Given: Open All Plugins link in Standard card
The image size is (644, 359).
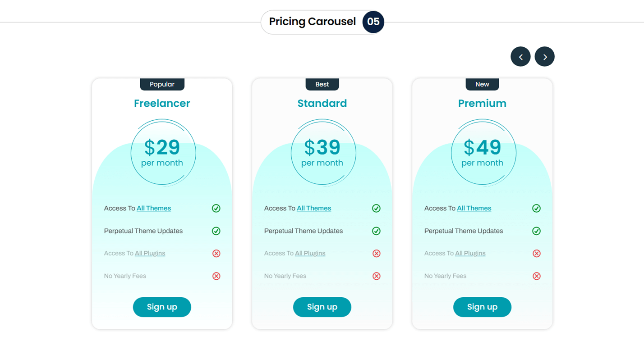Looking at the screenshot, I should (x=310, y=254).
